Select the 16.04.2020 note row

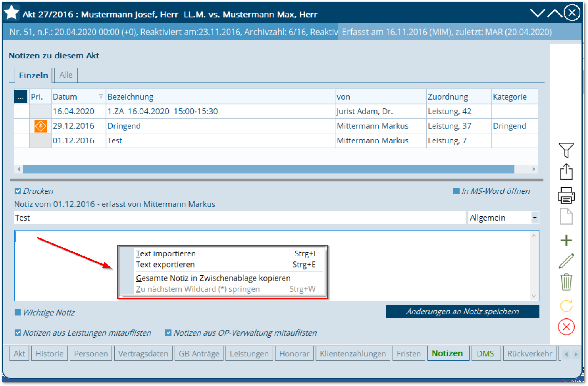276,111
